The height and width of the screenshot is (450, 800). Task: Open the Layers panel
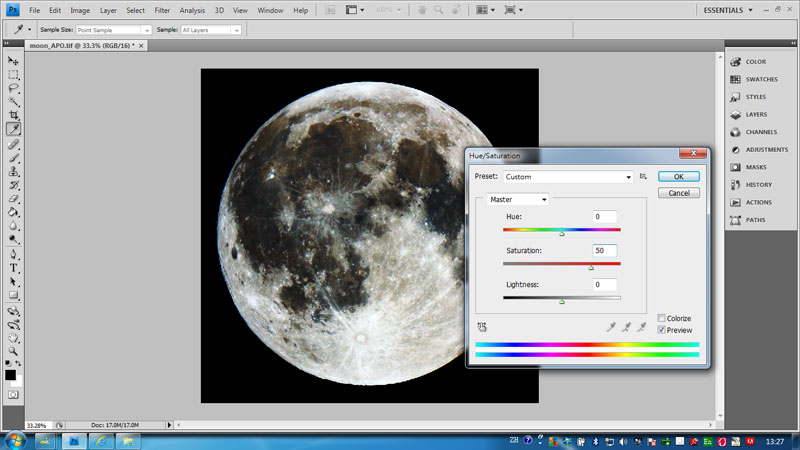[755, 114]
